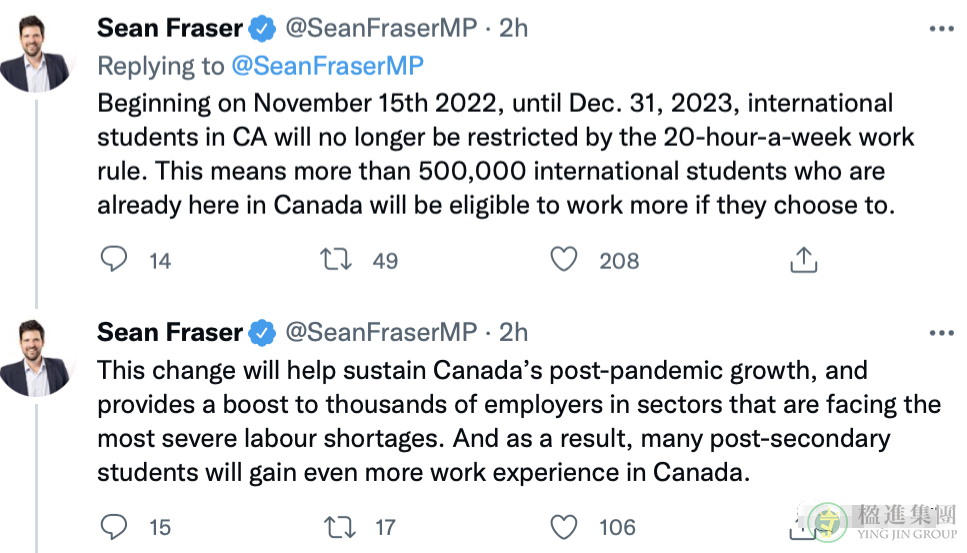Like the tweet with 106 likes
The image size is (967, 553).
564,527
